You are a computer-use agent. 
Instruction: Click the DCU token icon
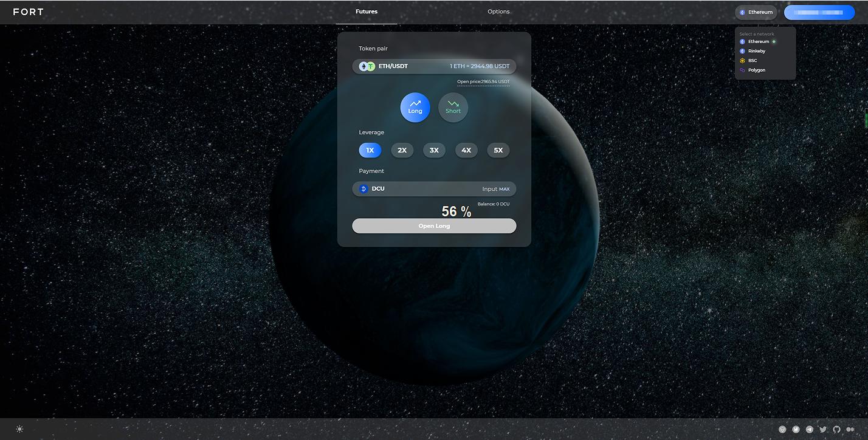click(363, 189)
